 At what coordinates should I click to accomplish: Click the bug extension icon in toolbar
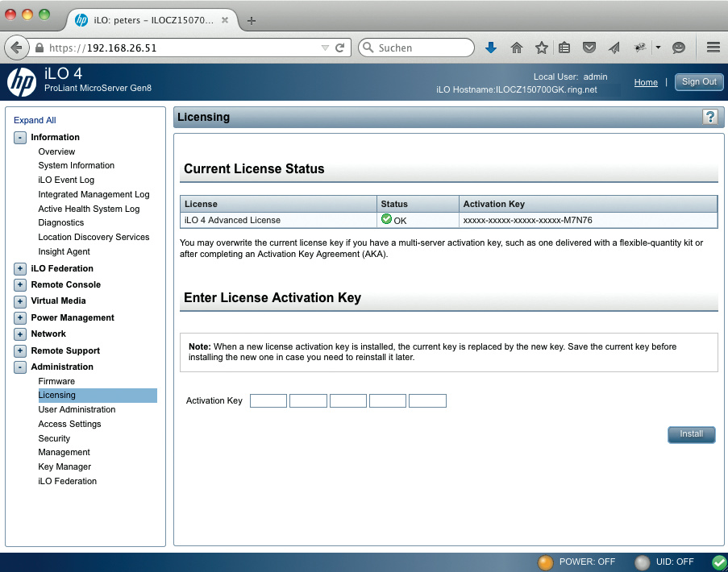tap(640, 48)
